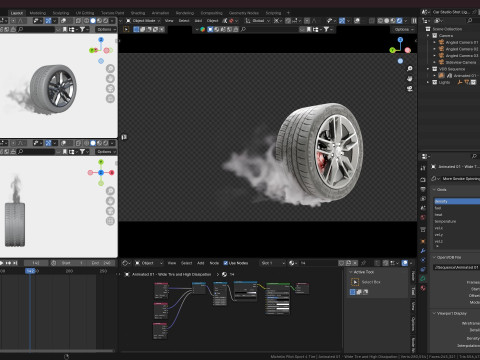Open the node editor Node menu
Viewport: 480px width, 360px height.
214,263
